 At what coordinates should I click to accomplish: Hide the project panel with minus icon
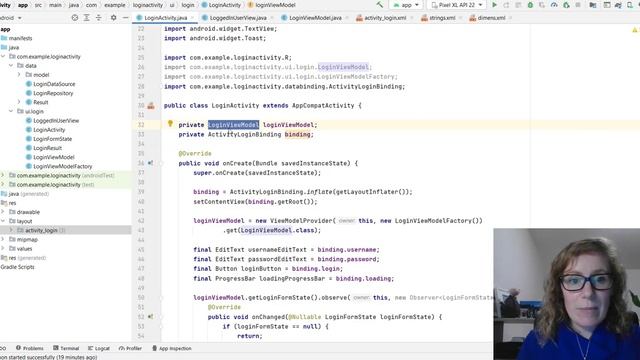click(125, 18)
